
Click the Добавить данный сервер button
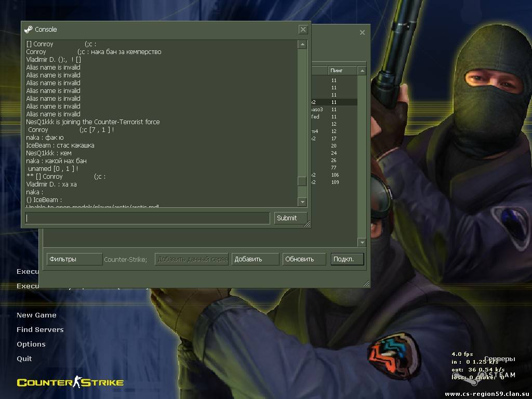[192, 259]
